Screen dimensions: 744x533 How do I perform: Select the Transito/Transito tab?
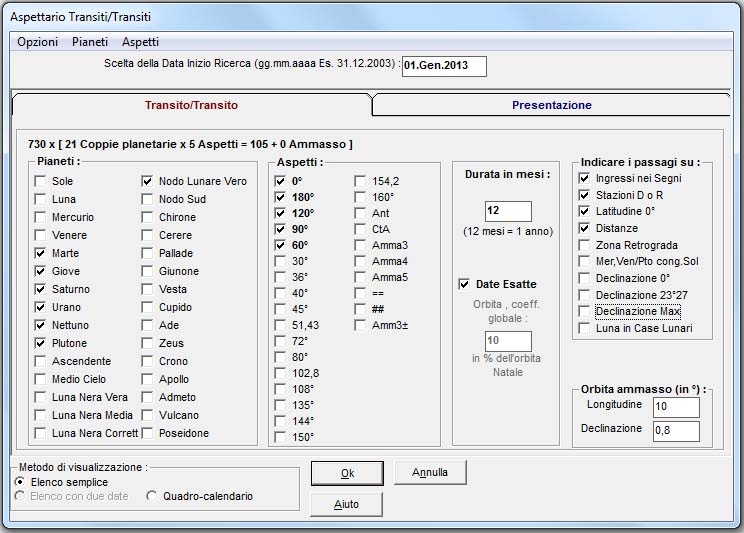(x=191, y=105)
